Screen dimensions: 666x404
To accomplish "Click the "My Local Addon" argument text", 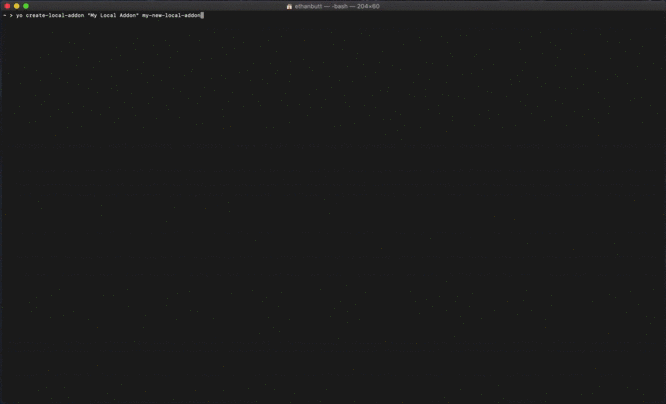I will 113,15.
